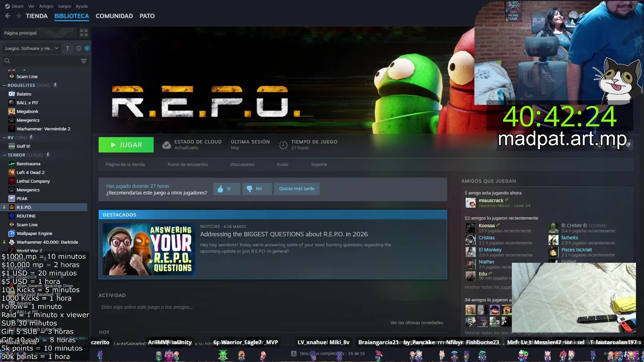Click the playtime clock icon
The width and height of the screenshot is (644, 362).
[283, 145]
